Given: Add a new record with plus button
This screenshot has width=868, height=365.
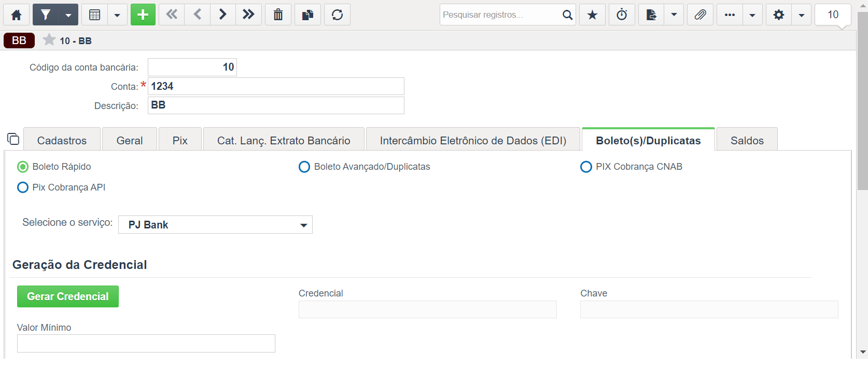Looking at the screenshot, I should [x=143, y=15].
